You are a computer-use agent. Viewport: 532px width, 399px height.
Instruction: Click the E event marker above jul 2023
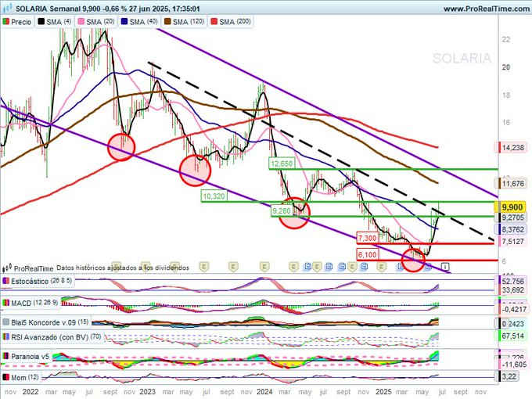coord(203,267)
